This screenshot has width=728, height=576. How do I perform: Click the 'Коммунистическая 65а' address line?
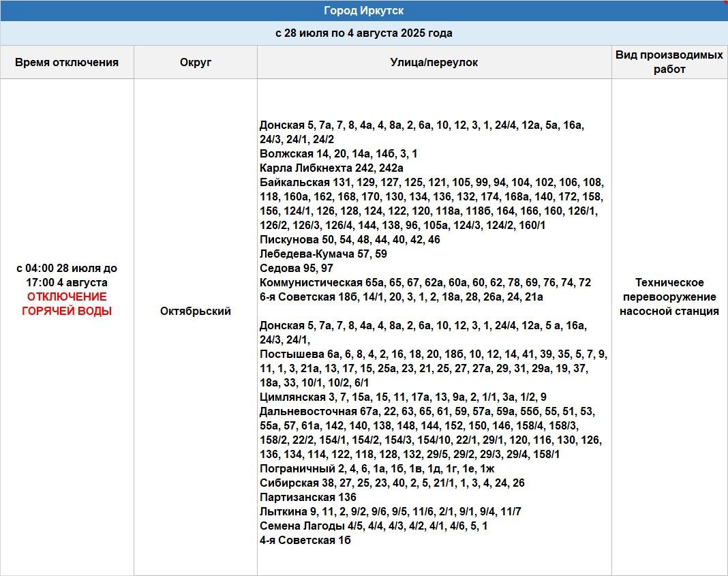point(425,283)
